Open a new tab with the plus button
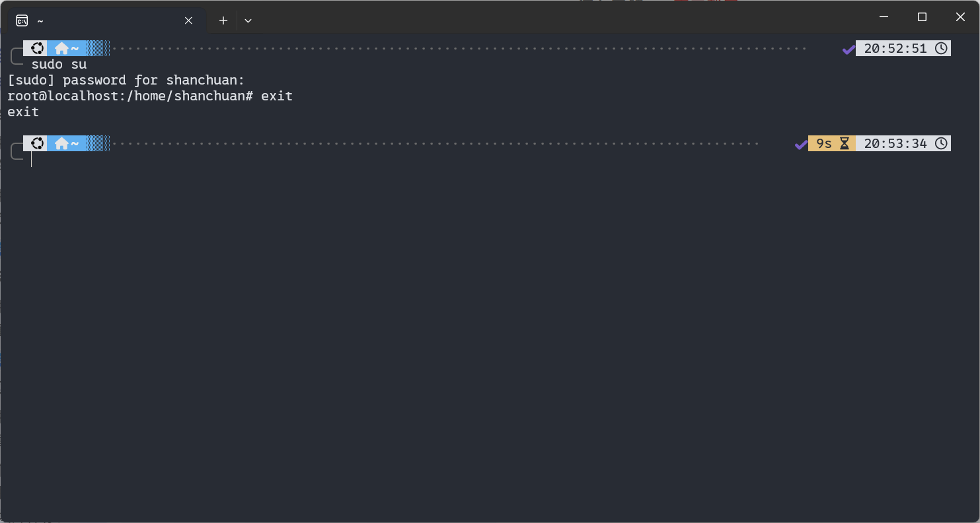980x523 pixels. pyautogui.click(x=223, y=20)
